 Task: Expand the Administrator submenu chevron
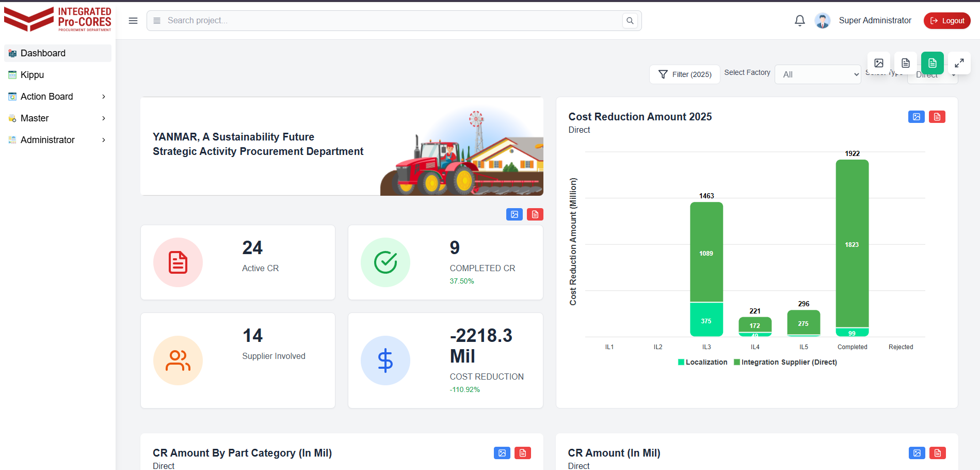(104, 140)
